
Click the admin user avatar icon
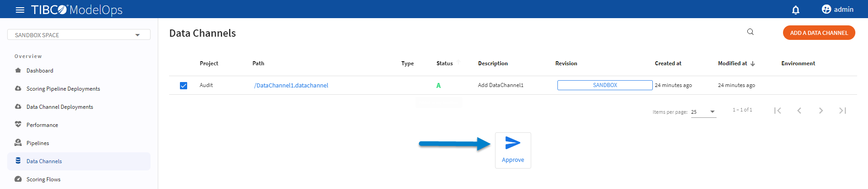pyautogui.click(x=826, y=10)
